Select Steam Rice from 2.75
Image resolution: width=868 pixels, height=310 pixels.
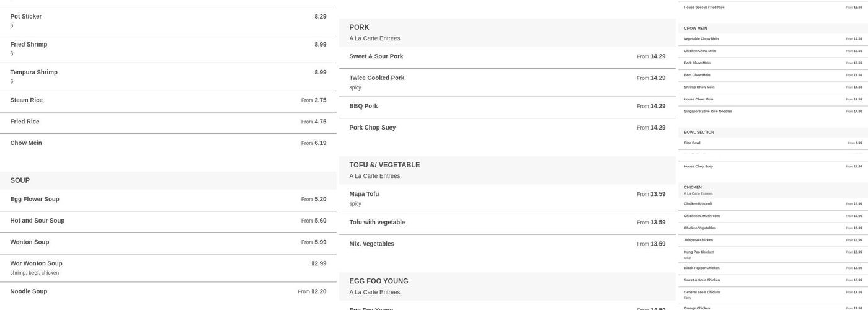coord(168,101)
